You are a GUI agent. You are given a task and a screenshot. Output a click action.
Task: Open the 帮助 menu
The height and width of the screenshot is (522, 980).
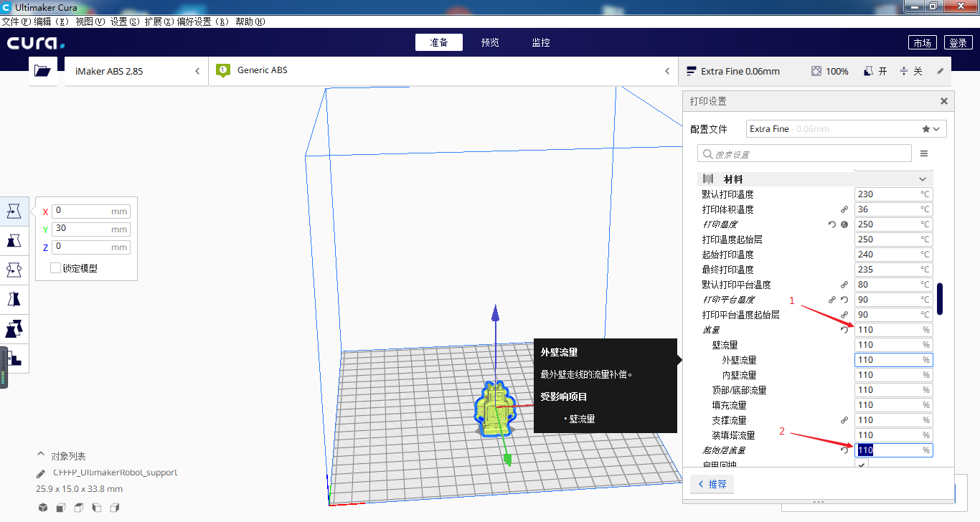[x=250, y=22]
